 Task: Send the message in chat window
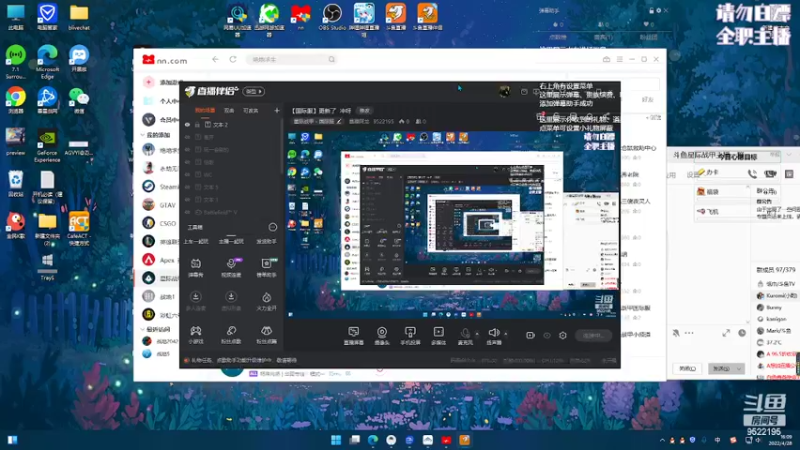coord(721,368)
